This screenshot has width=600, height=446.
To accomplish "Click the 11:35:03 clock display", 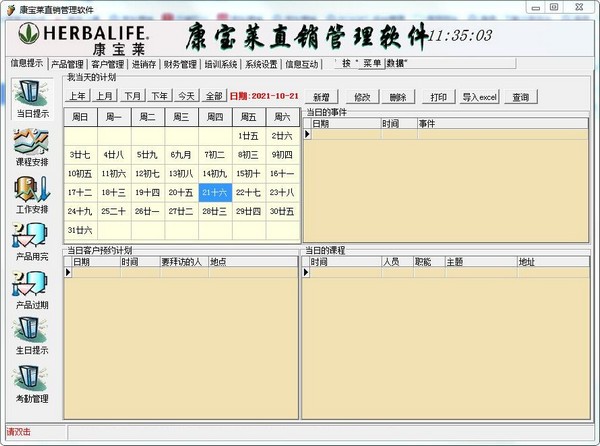I will coord(460,36).
